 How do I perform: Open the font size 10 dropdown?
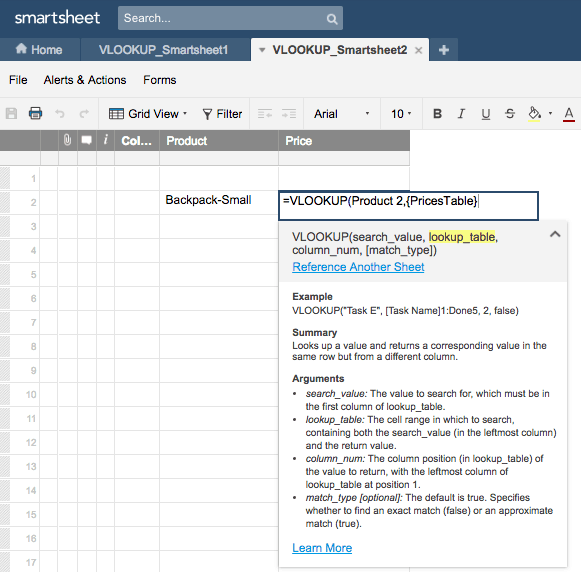[401, 114]
